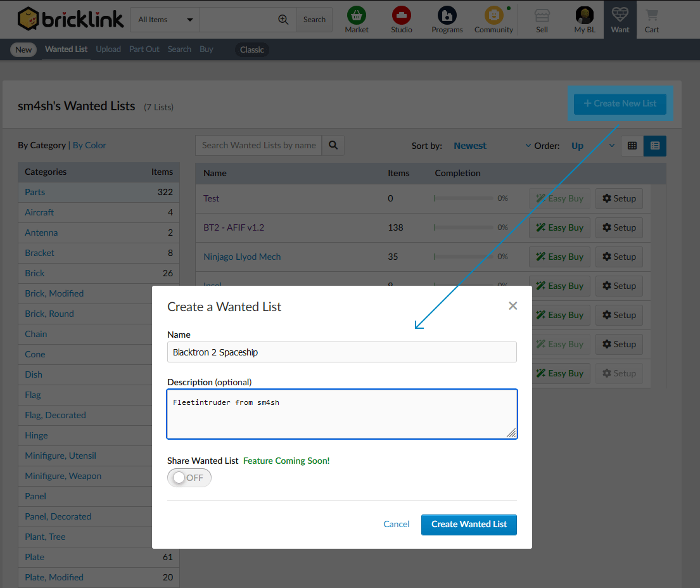
Task: Click Easy Buy for Test list
Action: point(560,199)
